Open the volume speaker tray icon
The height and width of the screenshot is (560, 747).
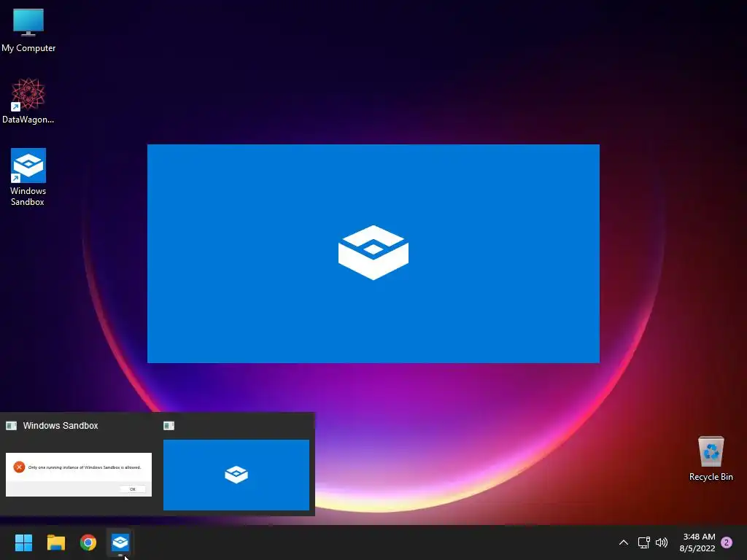point(662,542)
